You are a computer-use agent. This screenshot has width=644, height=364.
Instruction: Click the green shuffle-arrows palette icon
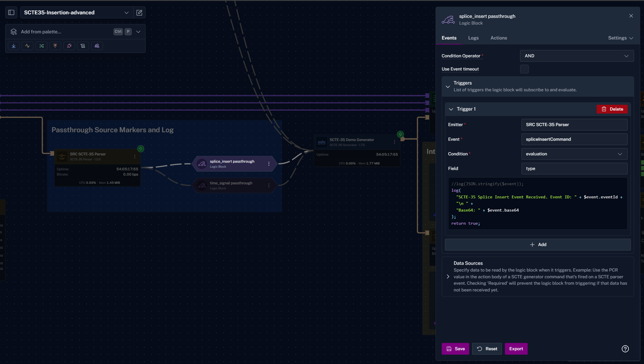coord(42,46)
